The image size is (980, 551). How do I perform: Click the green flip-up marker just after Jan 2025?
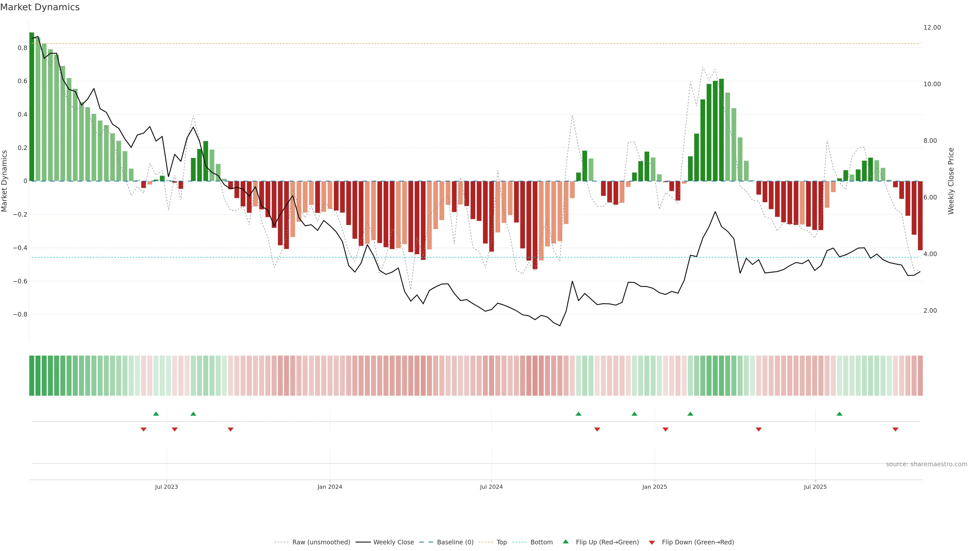click(x=690, y=414)
